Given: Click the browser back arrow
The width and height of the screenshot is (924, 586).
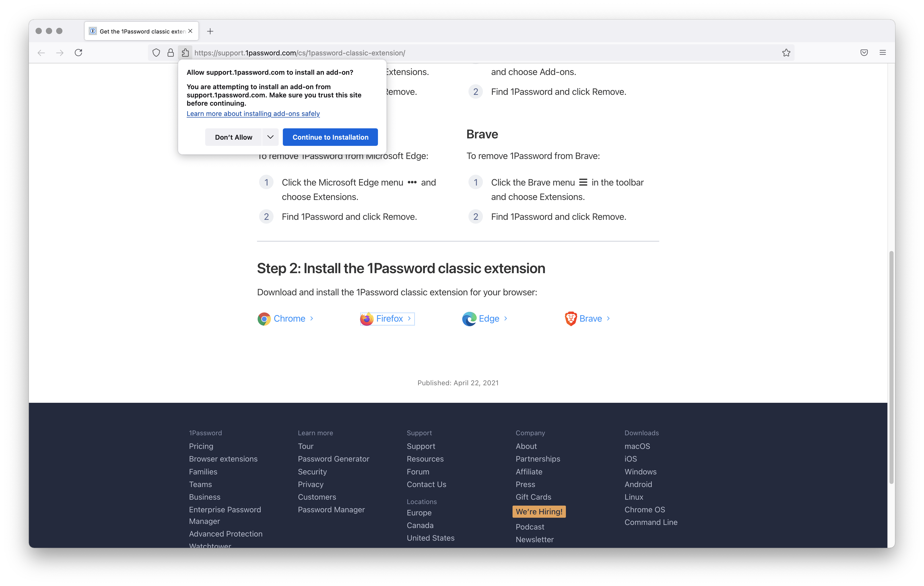Looking at the screenshot, I should [x=42, y=53].
